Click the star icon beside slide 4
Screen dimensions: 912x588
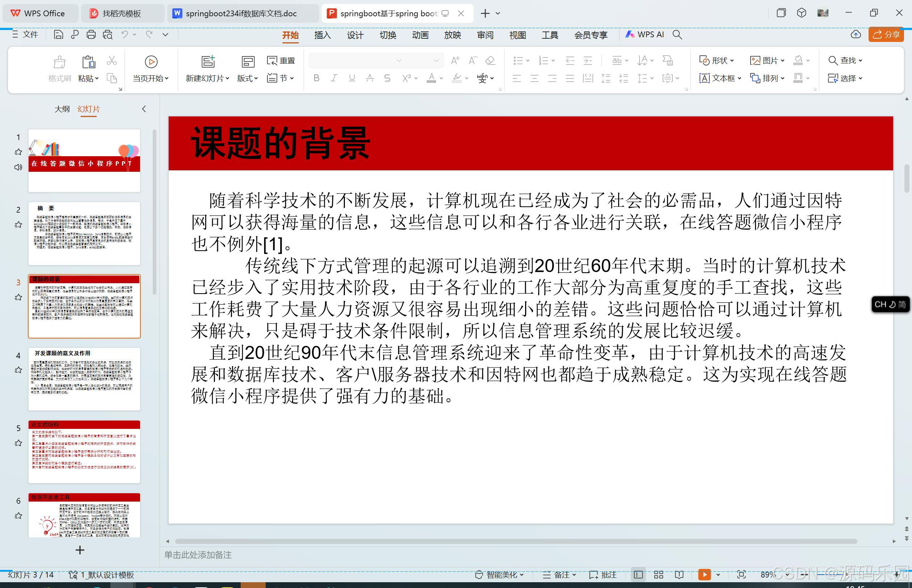[x=18, y=370]
